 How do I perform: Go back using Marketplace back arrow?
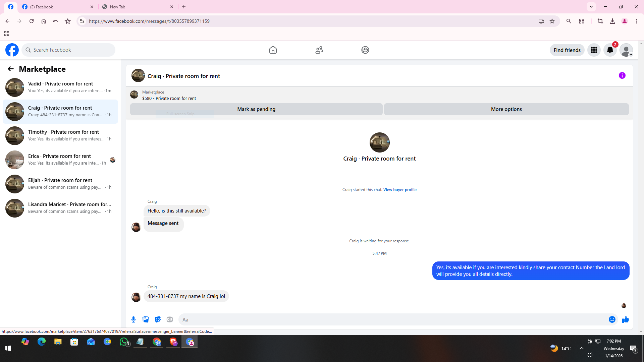pos(11,69)
